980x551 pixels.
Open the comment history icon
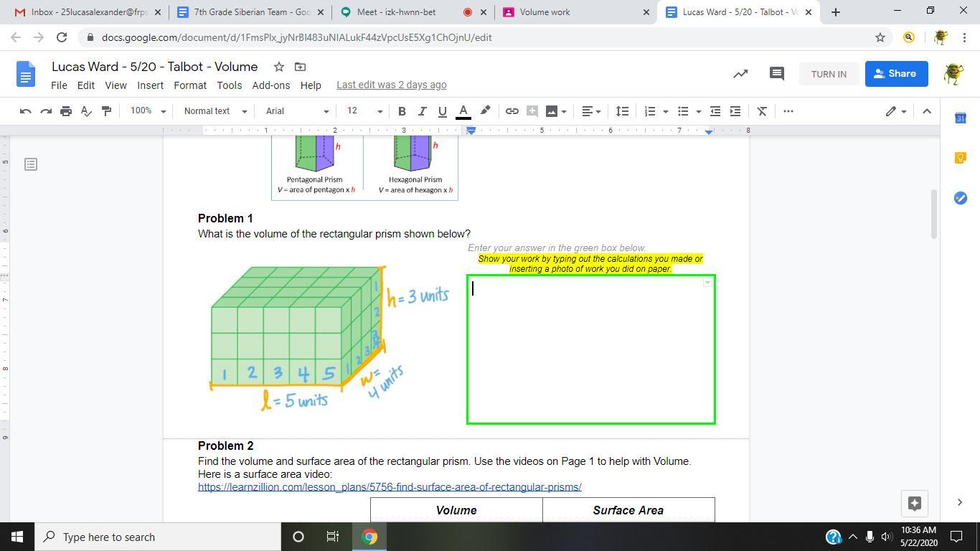pos(776,73)
